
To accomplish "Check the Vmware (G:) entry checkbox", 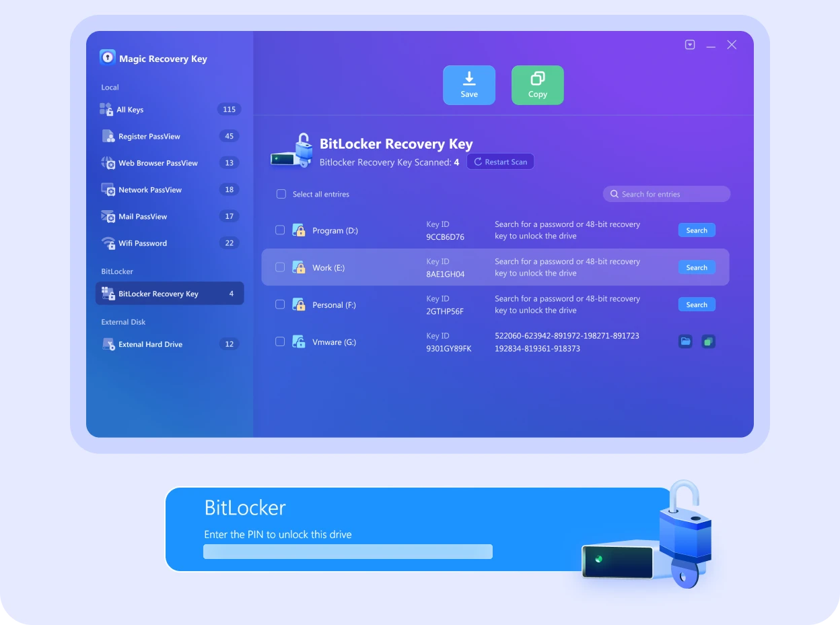I will coord(280,341).
